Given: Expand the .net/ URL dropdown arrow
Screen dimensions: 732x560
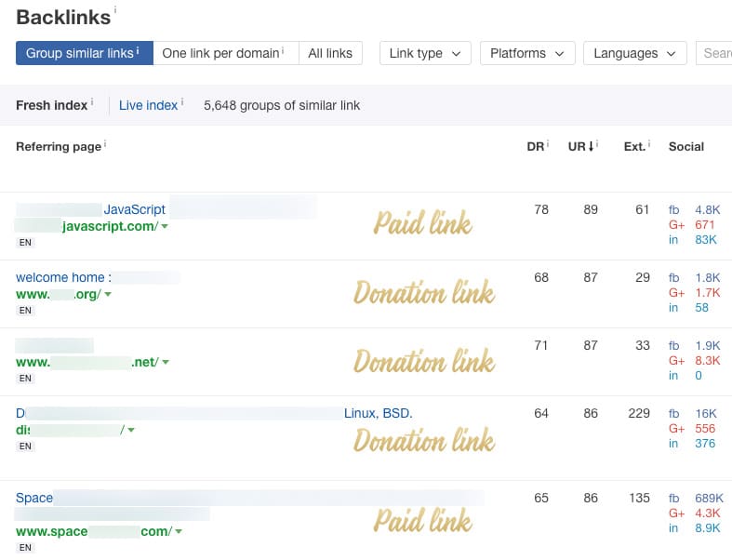Looking at the screenshot, I should pyautogui.click(x=166, y=363).
